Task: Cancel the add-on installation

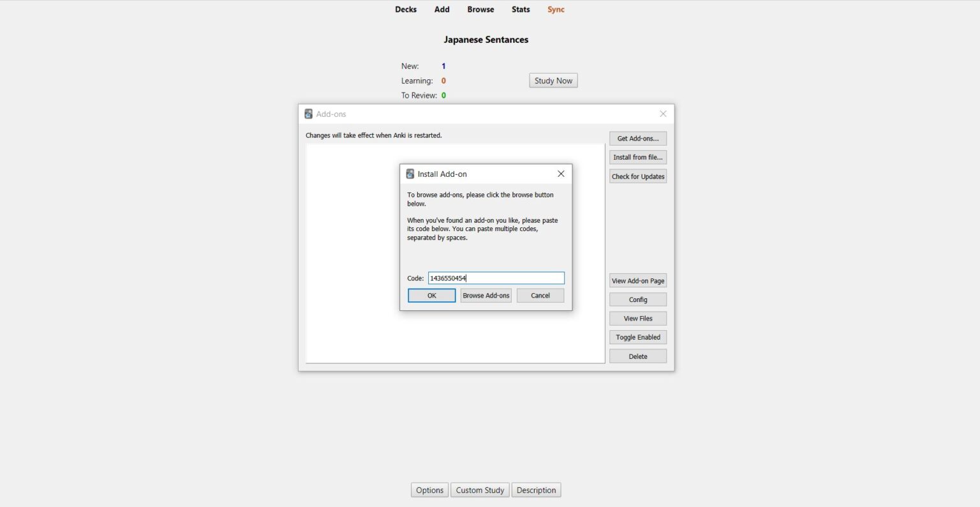Action: pos(540,295)
